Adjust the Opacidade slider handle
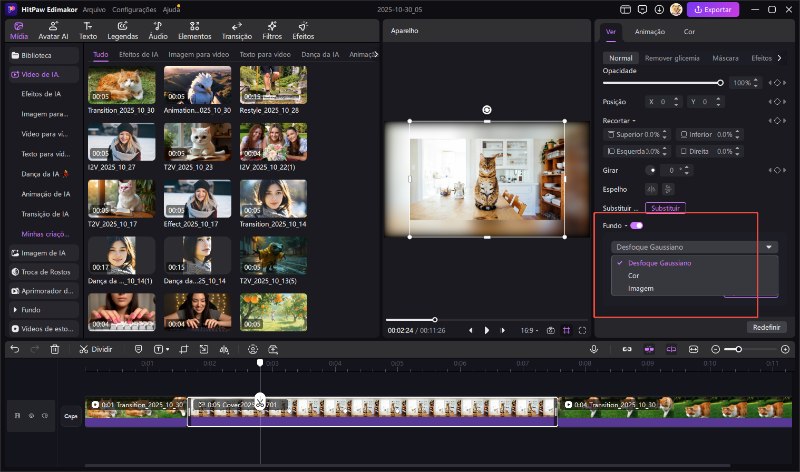Image resolution: width=800 pixels, height=472 pixels. tap(720, 83)
